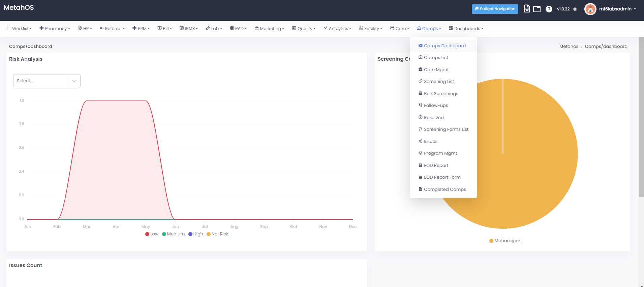Click the Program Mgmt layers icon

pos(420,153)
